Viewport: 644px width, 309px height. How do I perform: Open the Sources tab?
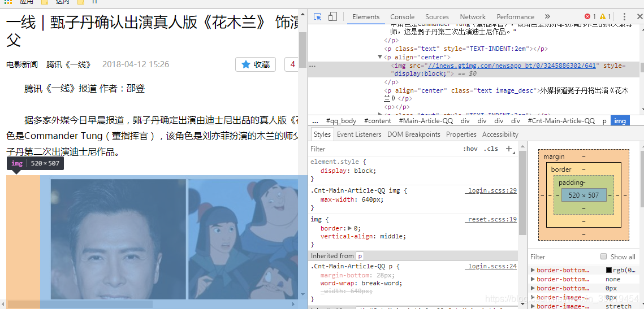coord(437,17)
